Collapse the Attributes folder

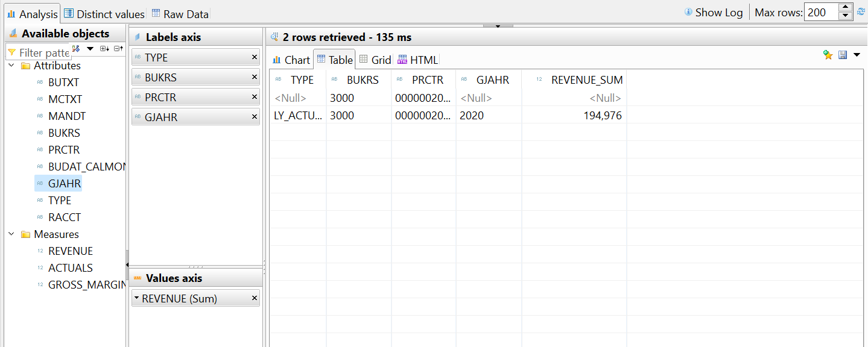click(11, 66)
